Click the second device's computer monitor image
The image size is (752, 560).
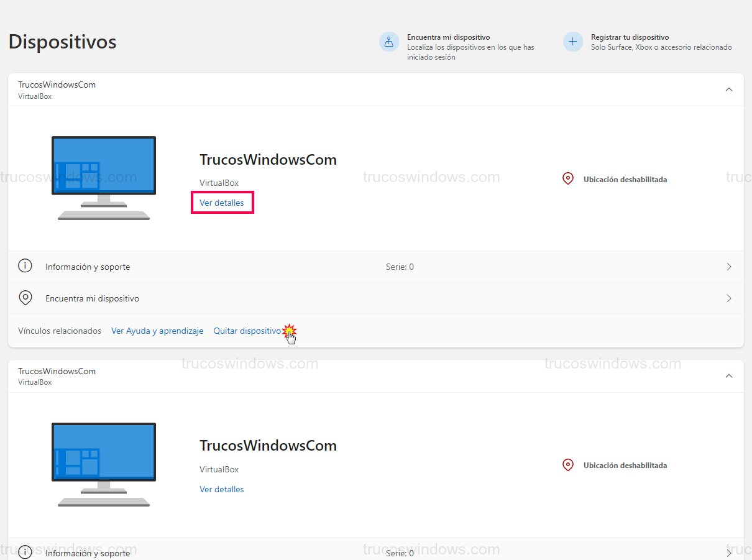[104, 464]
